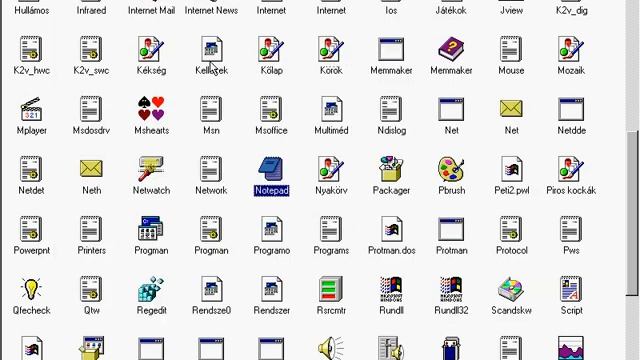Select the Pbrush paint palette icon

click(451, 169)
